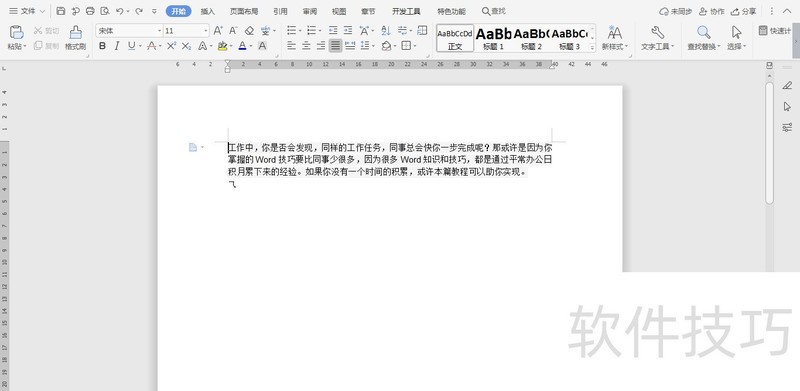Click the superscript X² icon
The width and height of the screenshot is (800, 391).
(x=171, y=46)
